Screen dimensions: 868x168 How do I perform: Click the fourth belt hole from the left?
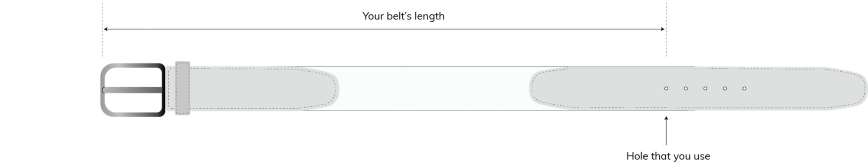(725, 89)
